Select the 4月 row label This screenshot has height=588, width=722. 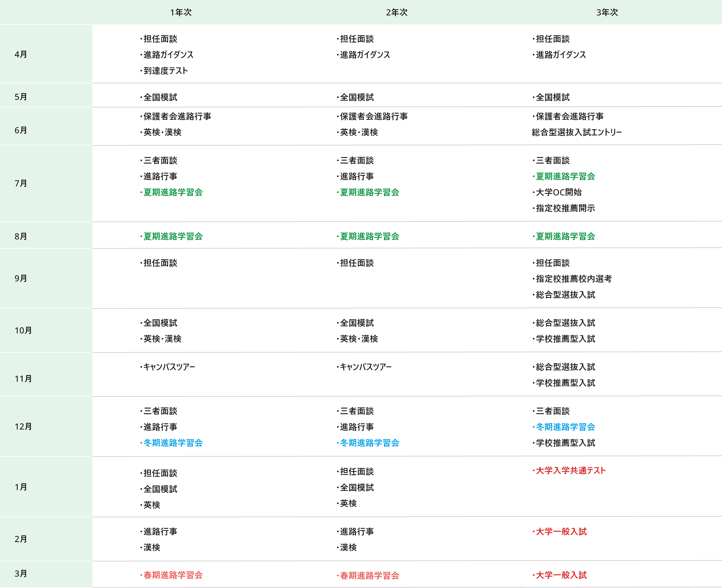point(21,54)
